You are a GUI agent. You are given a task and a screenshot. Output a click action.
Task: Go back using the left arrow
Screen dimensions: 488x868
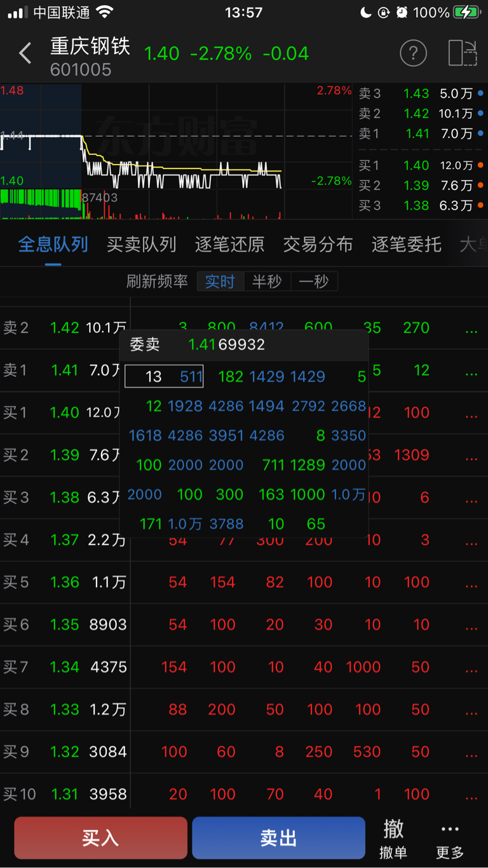point(25,53)
